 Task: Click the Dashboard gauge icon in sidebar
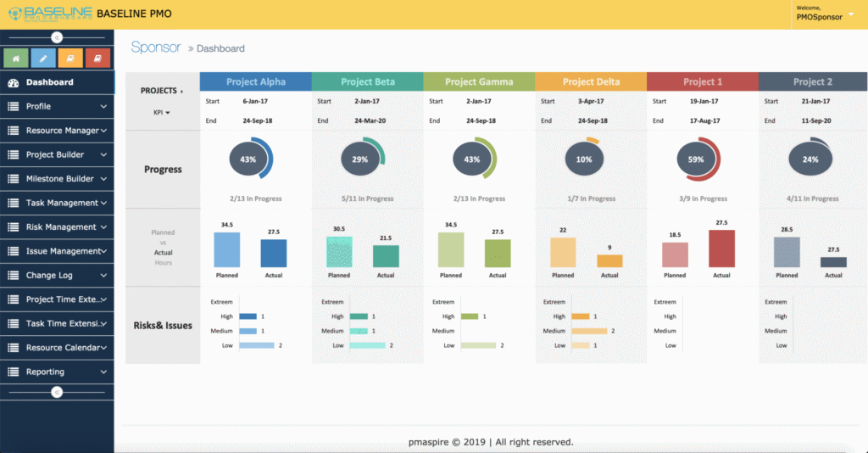(x=13, y=83)
